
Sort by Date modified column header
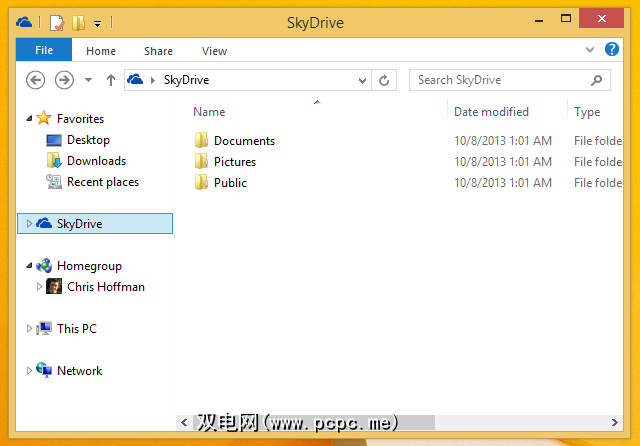[x=491, y=112]
